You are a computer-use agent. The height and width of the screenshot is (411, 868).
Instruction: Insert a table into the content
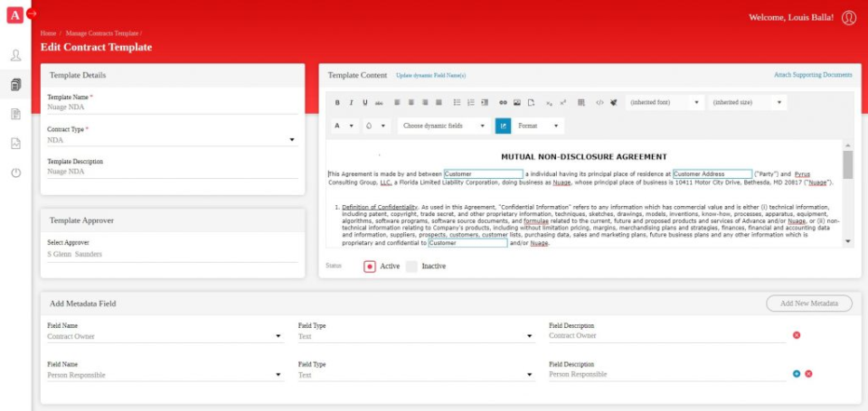coord(580,102)
